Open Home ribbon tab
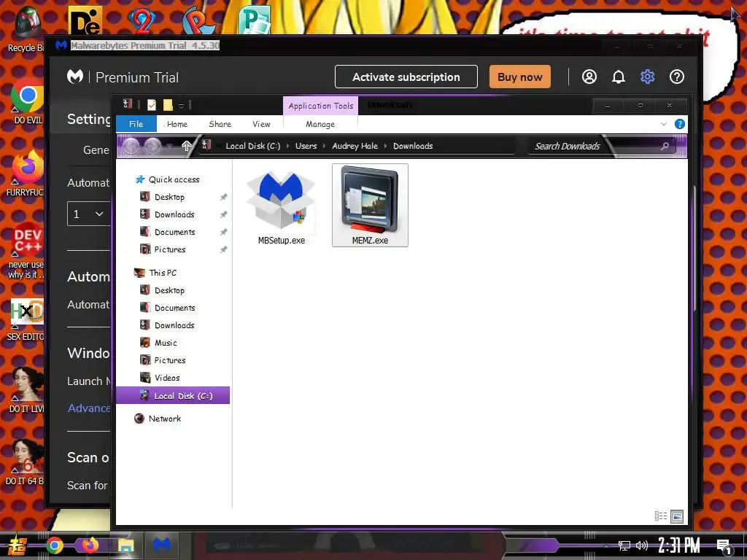The height and width of the screenshot is (560, 747). click(x=177, y=124)
